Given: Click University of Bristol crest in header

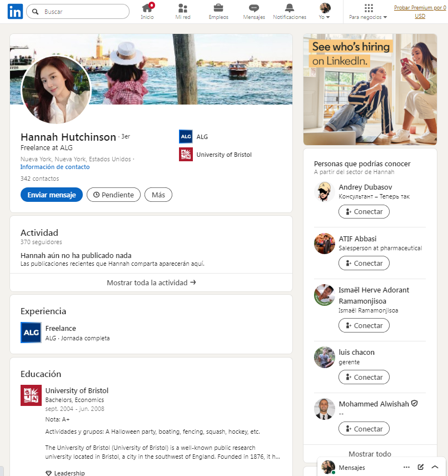Looking at the screenshot, I should click(x=186, y=154).
